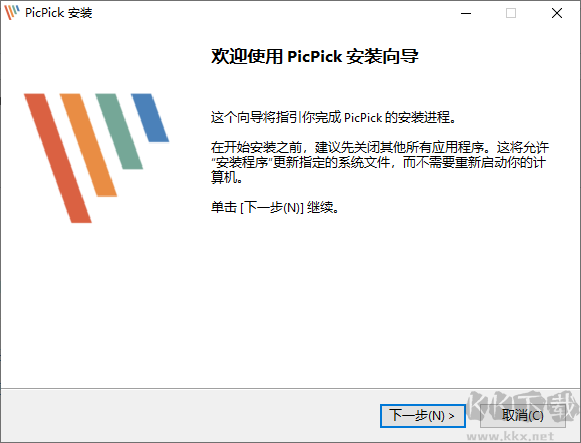Click the 下一步(N) > button
Screen dimensions: 581x443
pos(422,416)
